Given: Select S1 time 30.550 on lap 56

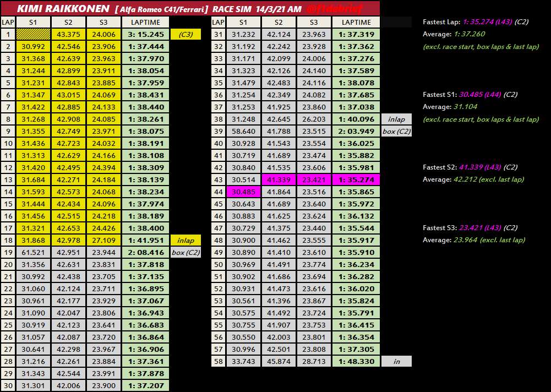Looking at the screenshot, I should point(243,337).
